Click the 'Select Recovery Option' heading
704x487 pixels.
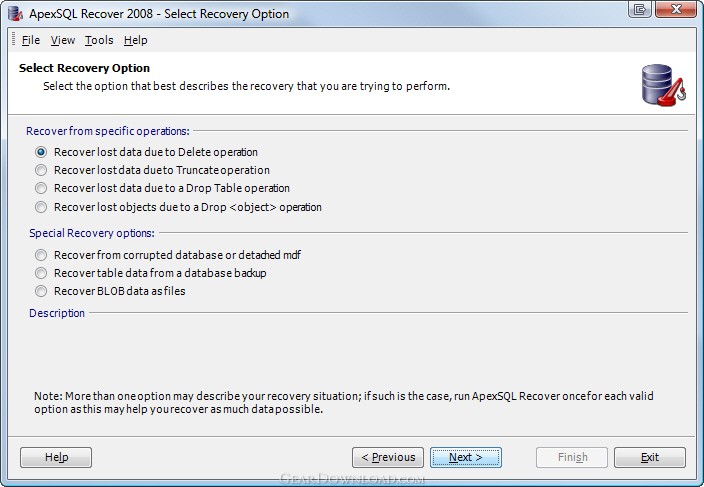(84, 68)
